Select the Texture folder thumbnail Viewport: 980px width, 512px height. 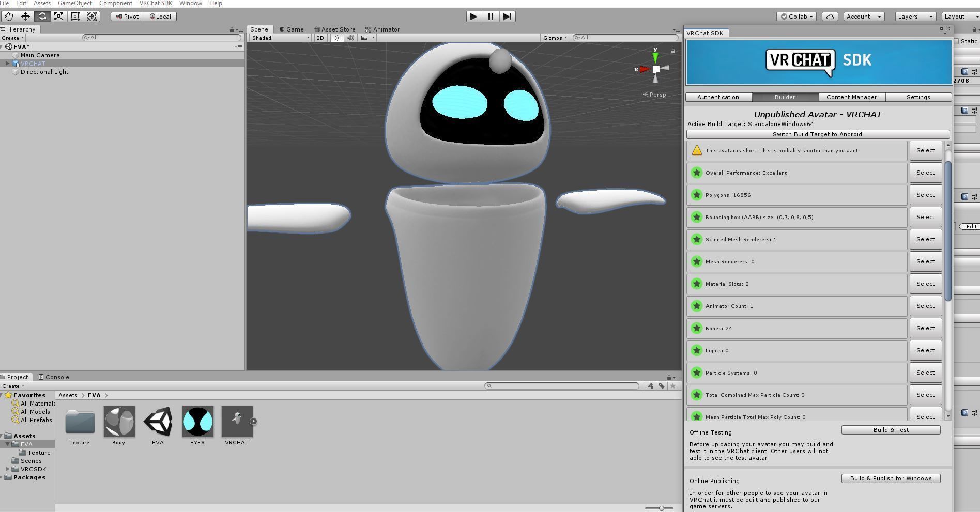80,422
